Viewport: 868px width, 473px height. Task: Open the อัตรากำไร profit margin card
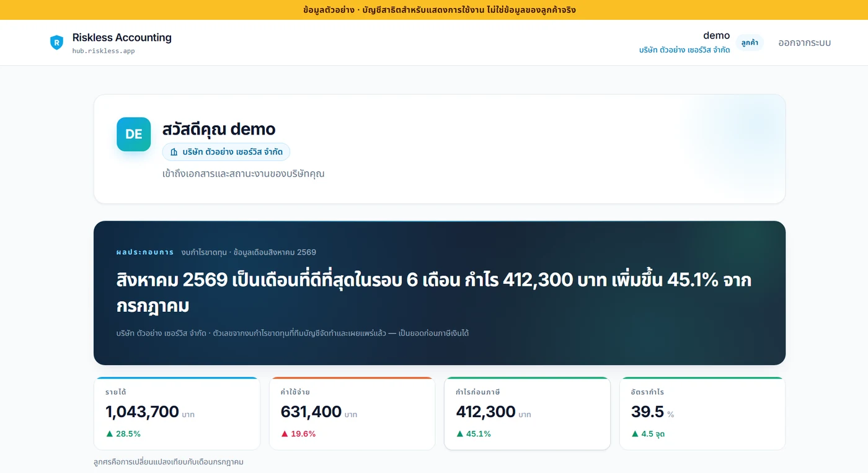(702, 413)
